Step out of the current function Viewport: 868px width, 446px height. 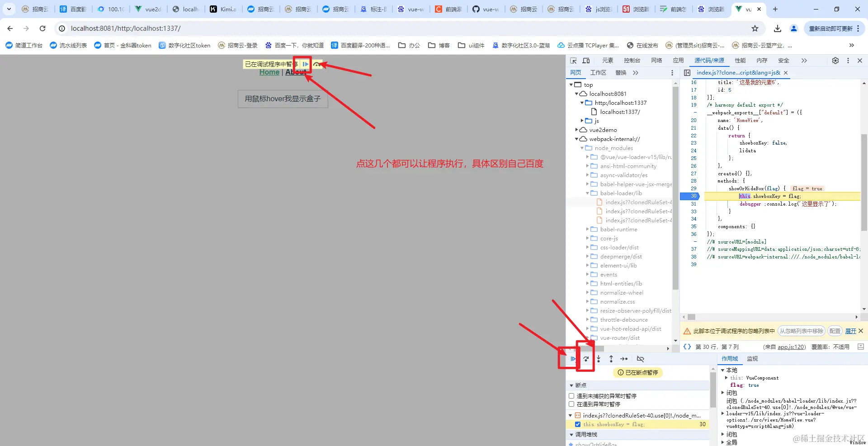coord(611,359)
